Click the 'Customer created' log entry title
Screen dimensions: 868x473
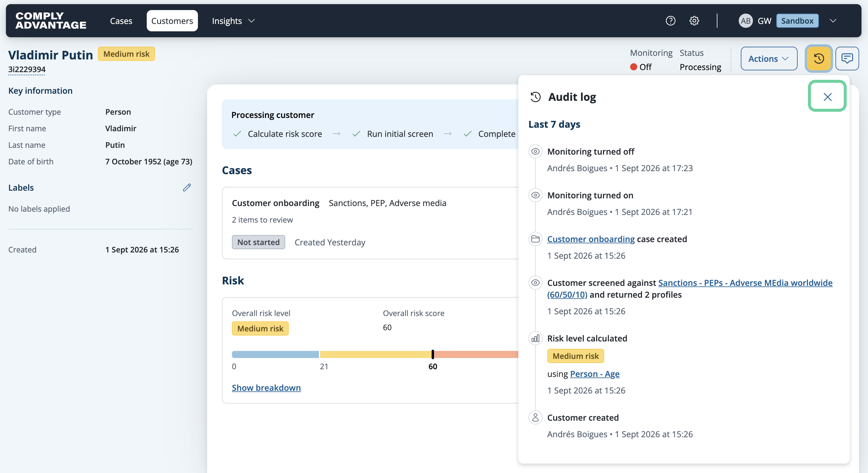pos(583,418)
